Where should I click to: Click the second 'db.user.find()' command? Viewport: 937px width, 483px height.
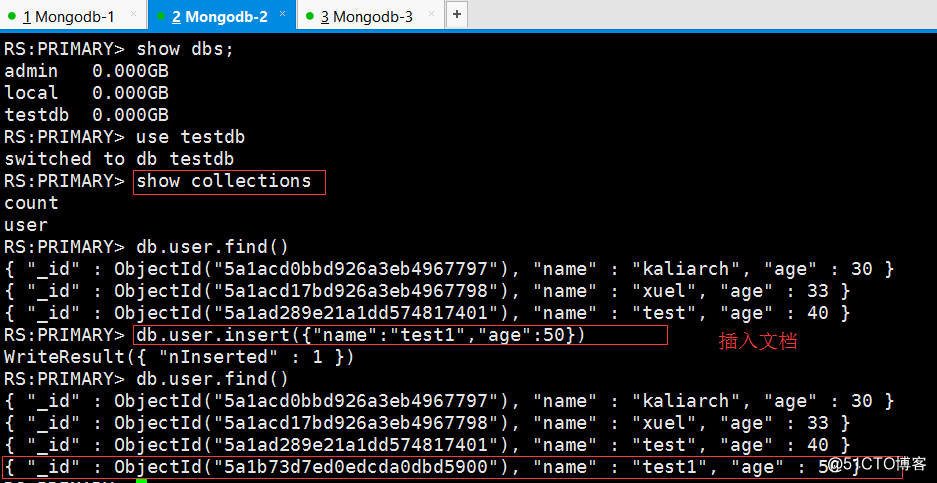point(213,379)
